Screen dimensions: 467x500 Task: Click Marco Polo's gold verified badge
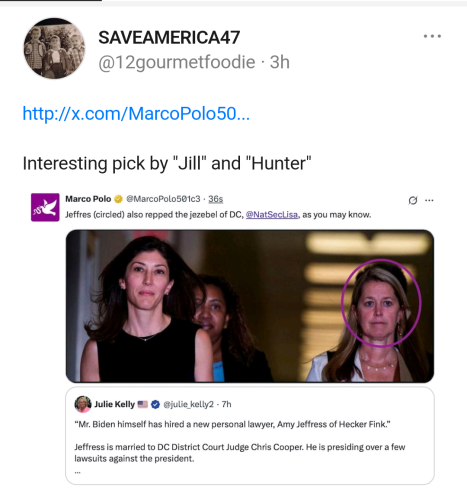point(118,199)
